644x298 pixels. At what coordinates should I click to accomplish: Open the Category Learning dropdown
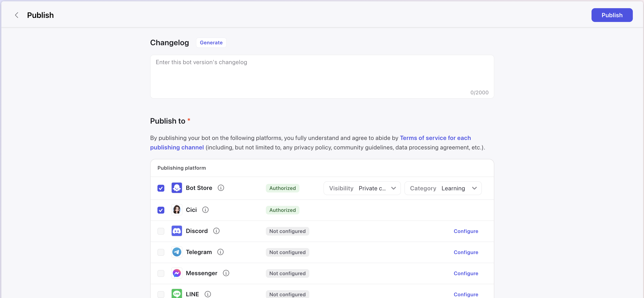[443, 188]
